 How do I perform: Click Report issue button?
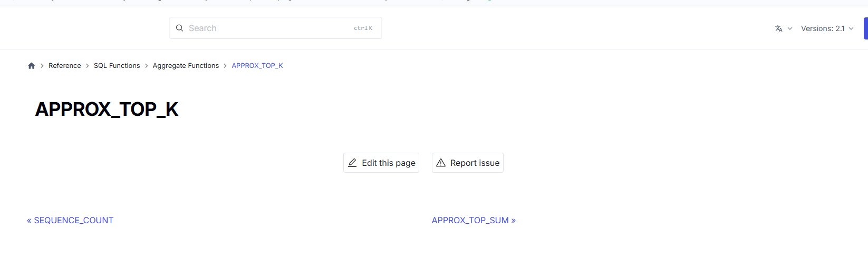pyautogui.click(x=468, y=163)
